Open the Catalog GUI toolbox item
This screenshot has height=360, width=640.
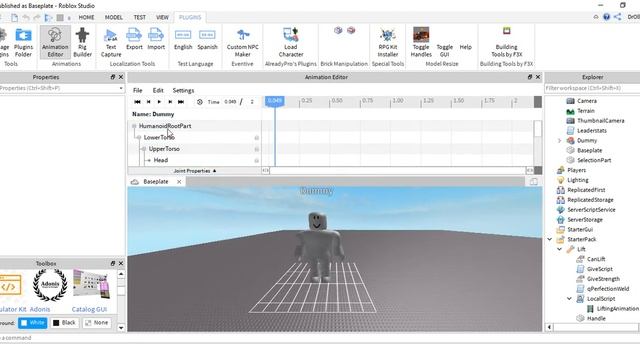click(x=90, y=290)
